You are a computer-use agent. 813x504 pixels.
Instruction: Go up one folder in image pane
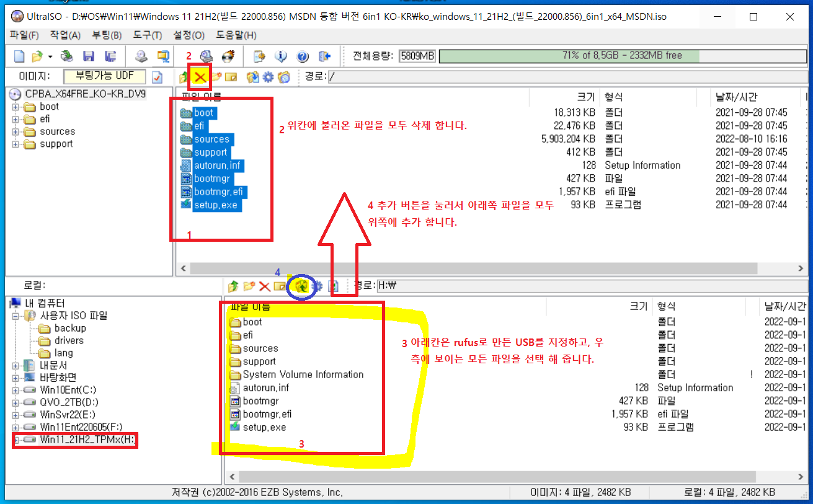tap(184, 77)
